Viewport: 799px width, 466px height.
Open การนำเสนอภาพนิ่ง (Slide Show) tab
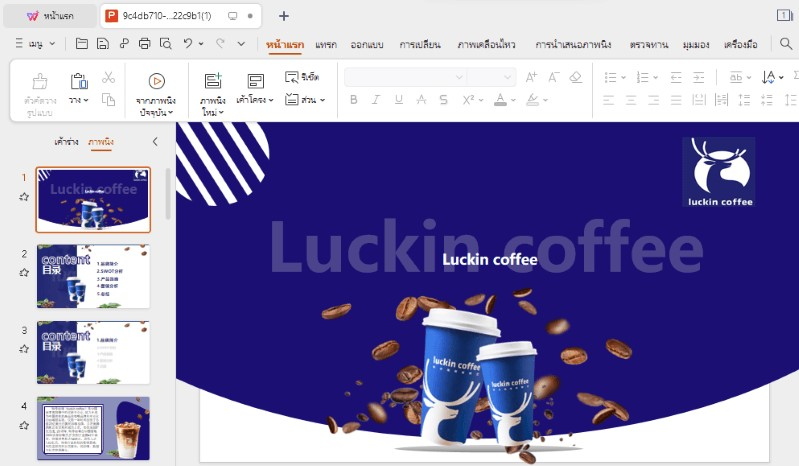[x=573, y=45]
